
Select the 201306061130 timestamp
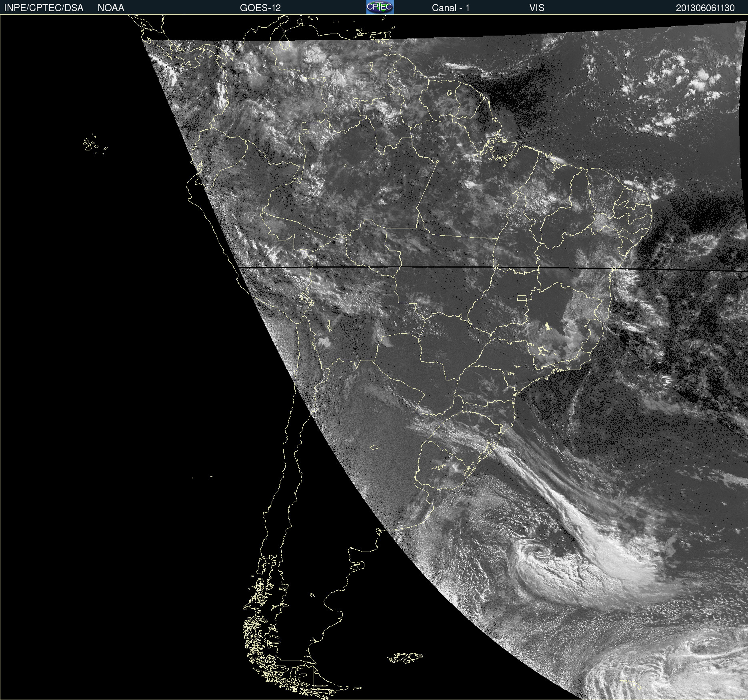click(x=705, y=8)
